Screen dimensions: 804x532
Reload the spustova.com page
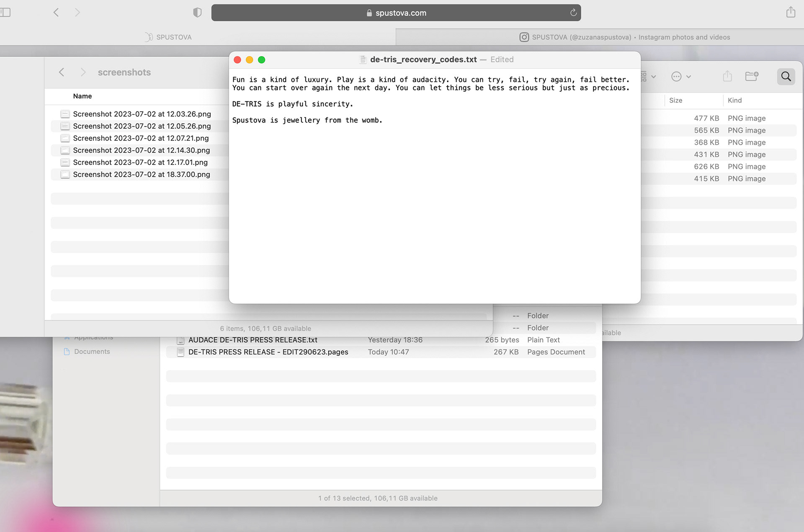[573, 13]
